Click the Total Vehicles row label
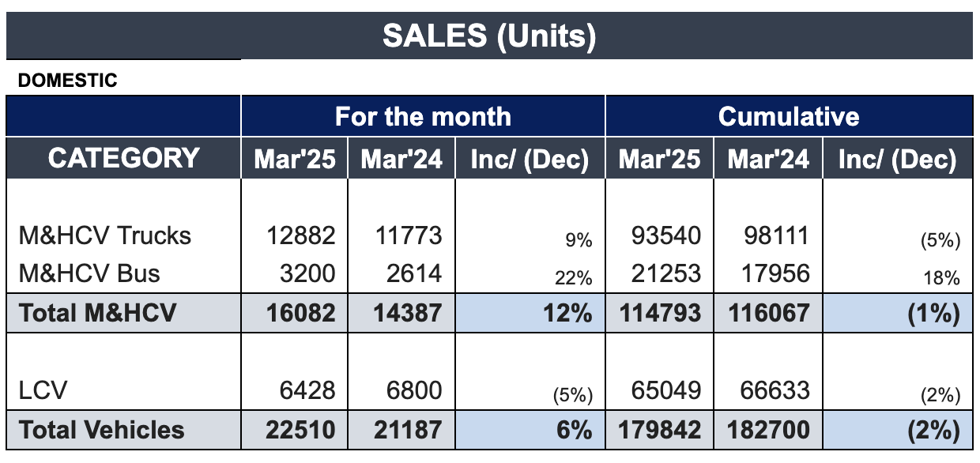The width and height of the screenshot is (980, 463). click(x=101, y=430)
